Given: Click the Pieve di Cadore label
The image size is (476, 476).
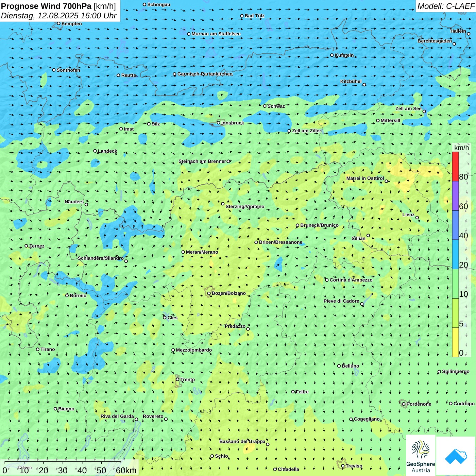Looking at the screenshot, I should [x=341, y=301].
